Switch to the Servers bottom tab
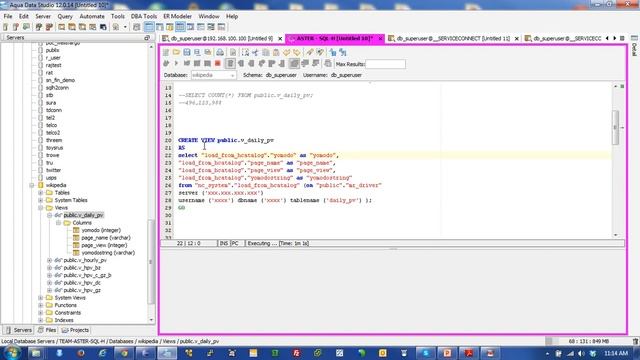Image resolution: width=640 pixels, height=360 pixels. (x=18, y=330)
